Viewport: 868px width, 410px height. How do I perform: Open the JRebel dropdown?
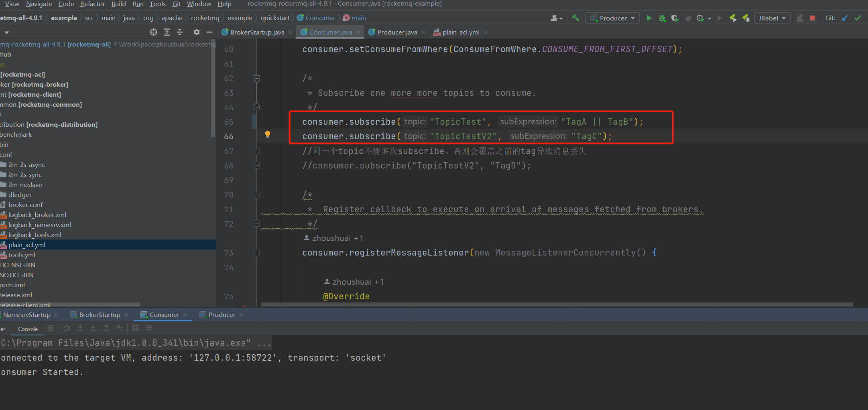tap(772, 18)
